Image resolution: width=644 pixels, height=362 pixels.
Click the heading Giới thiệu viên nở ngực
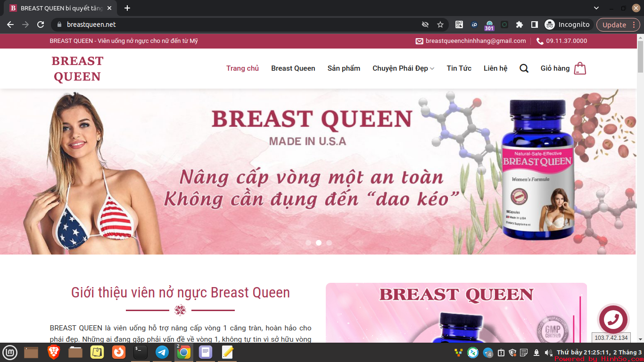(180, 293)
